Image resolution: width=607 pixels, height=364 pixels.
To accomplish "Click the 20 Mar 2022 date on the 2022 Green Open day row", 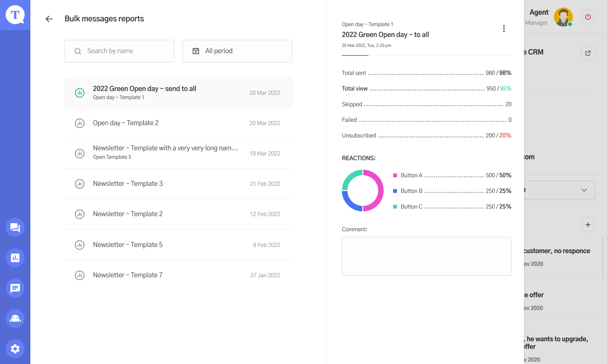I will (x=265, y=93).
